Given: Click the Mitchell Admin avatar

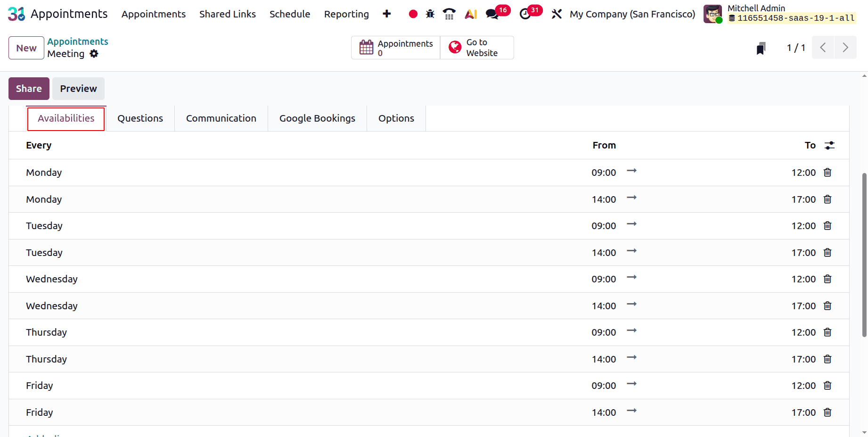Looking at the screenshot, I should 712,14.
